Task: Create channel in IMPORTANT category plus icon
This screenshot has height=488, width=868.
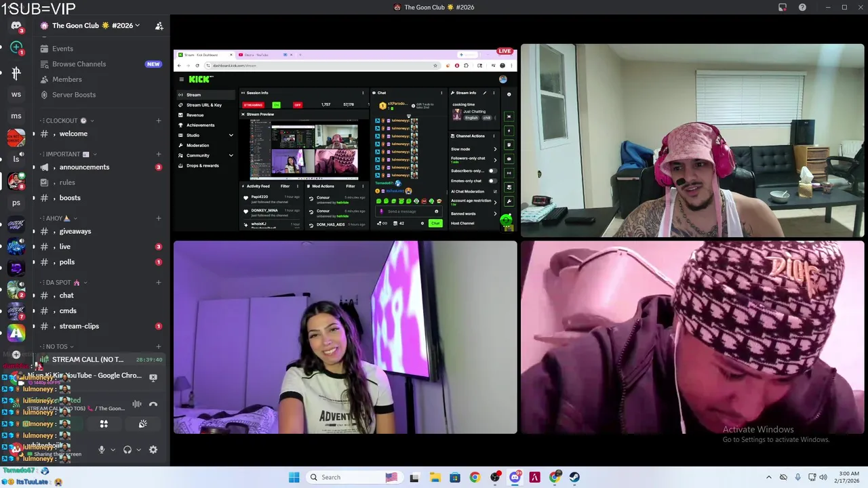Action: 159,154
